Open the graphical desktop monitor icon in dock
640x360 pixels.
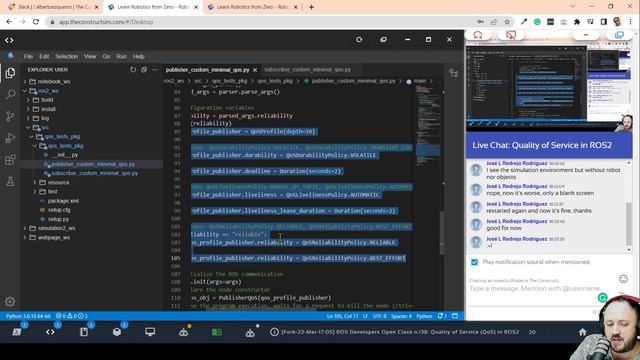click(x=150, y=332)
